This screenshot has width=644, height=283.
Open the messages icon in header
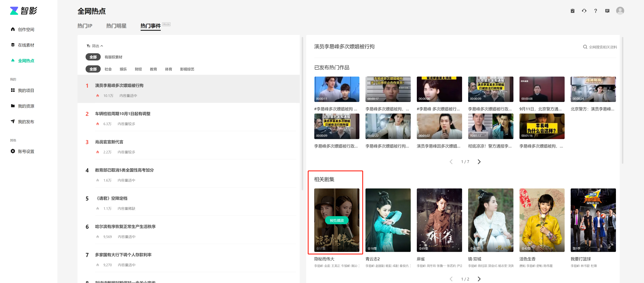[x=607, y=11]
